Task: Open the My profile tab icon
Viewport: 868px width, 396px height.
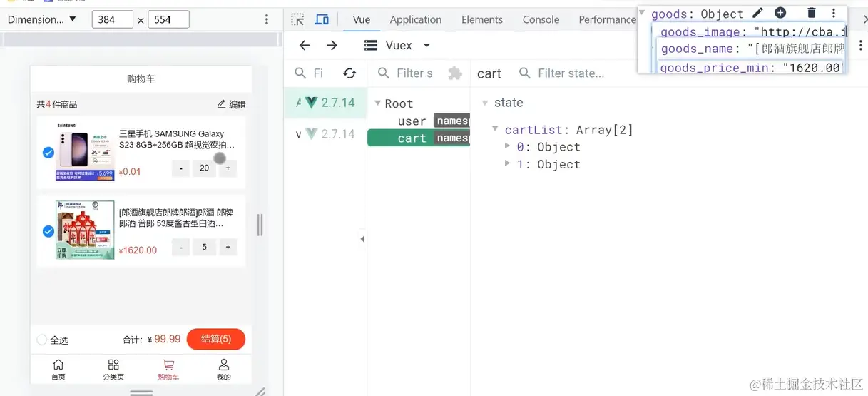Action: pos(224,365)
